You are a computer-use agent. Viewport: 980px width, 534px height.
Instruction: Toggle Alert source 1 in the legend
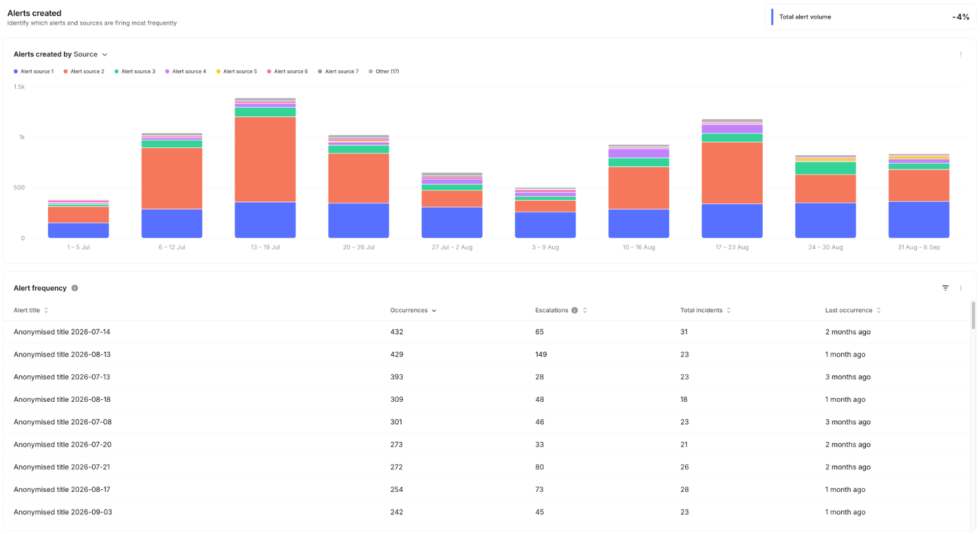pos(34,71)
